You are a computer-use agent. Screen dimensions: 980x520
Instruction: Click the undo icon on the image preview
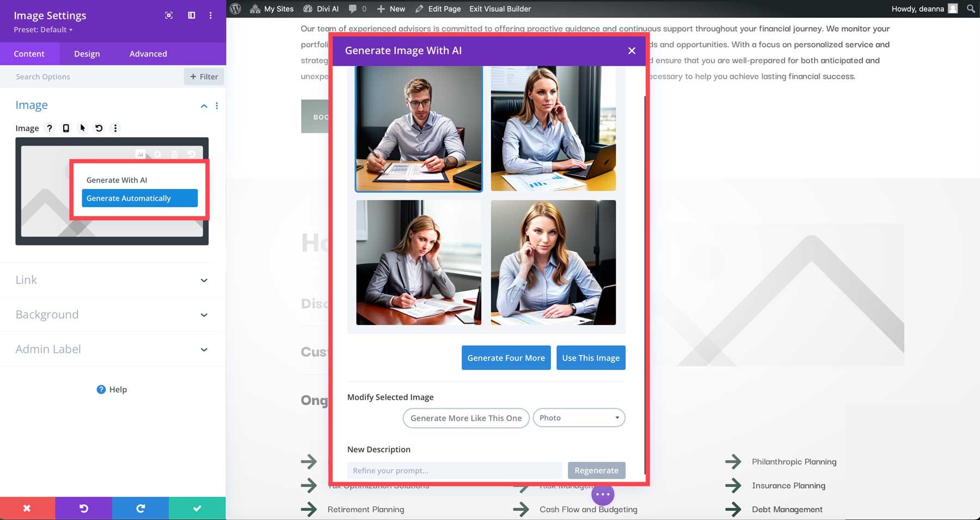191,155
